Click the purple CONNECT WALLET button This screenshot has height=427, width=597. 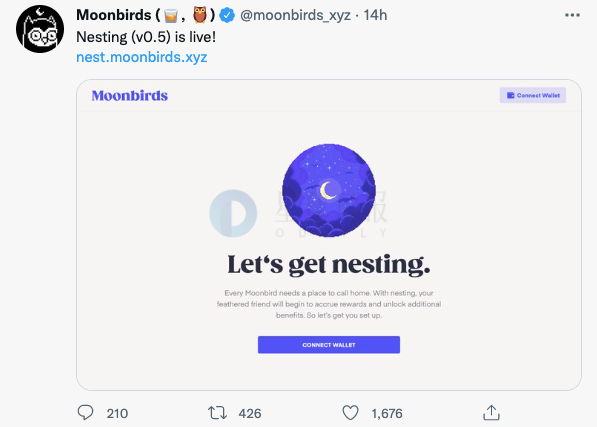329,345
